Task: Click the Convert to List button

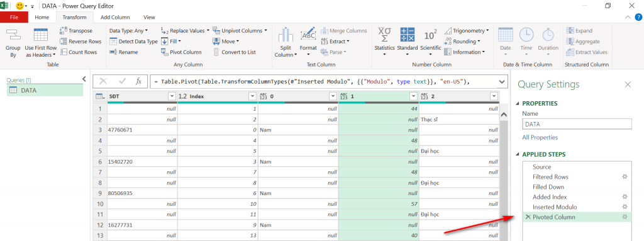Action: (234, 52)
